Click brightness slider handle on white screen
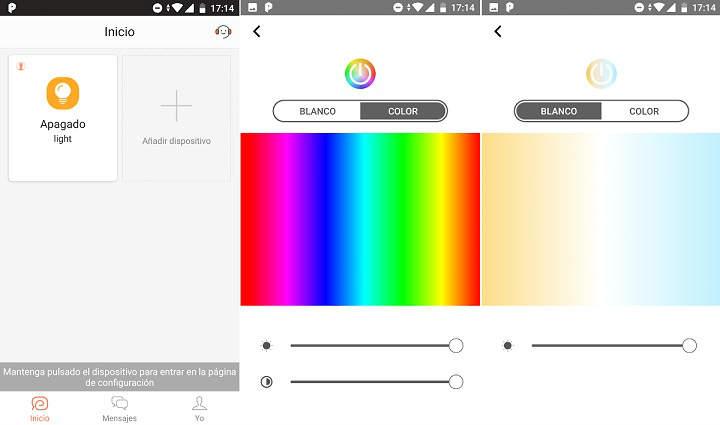This screenshot has height=425, width=720. pyautogui.click(x=689, y=346)
